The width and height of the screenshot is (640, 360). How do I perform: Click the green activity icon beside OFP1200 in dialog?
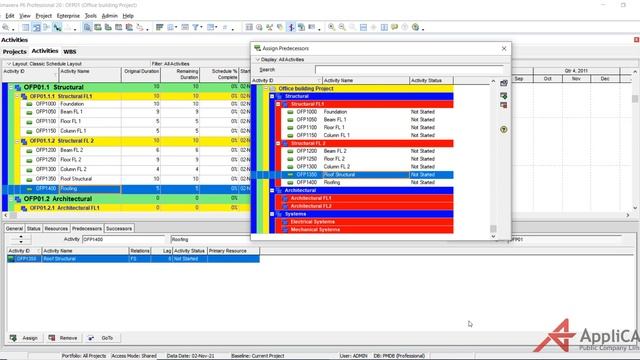290,151
